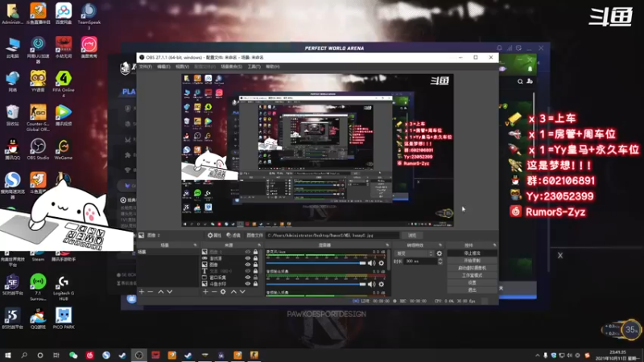This screenshot has width=644, height=362.
Task: Open 7.1 Surround desktop shortcut
Action: (38, 287)
